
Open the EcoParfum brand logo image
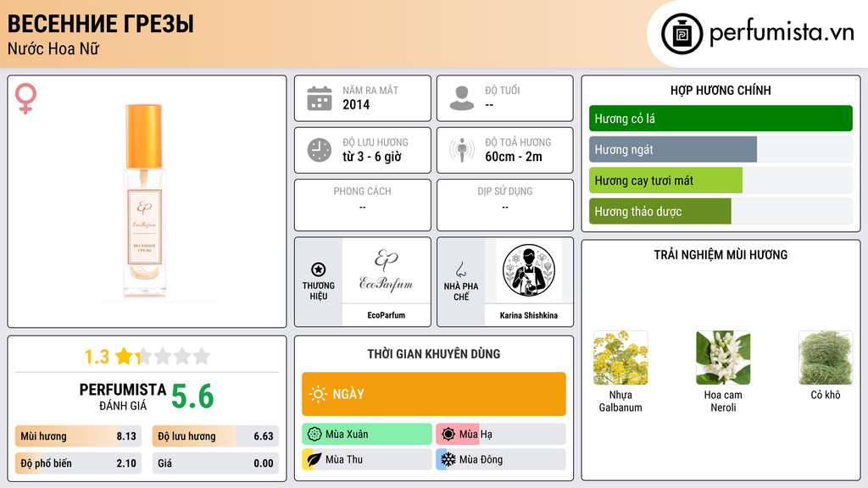tap(386, 270)
